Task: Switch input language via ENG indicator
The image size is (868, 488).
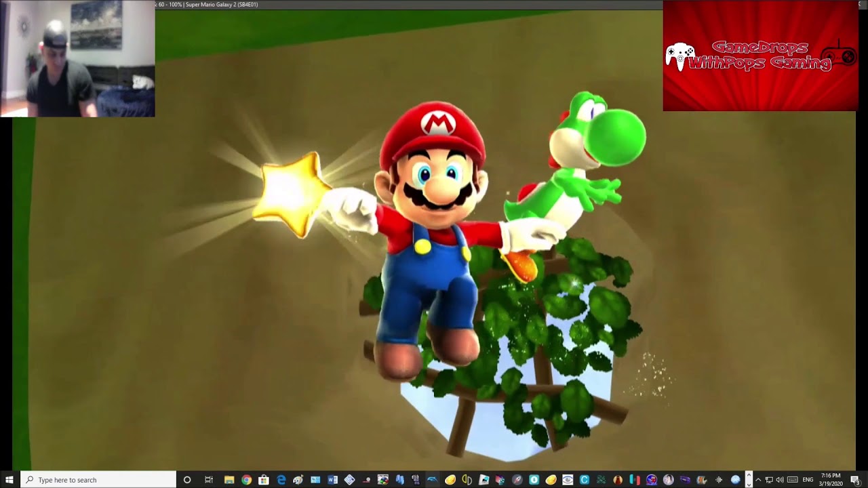Action: 808,480
